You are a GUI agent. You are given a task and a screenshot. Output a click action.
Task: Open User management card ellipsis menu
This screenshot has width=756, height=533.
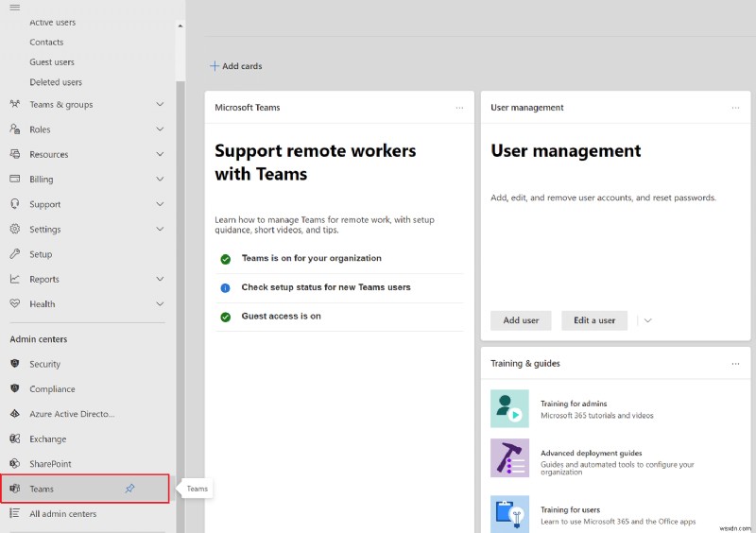[735, 108]
